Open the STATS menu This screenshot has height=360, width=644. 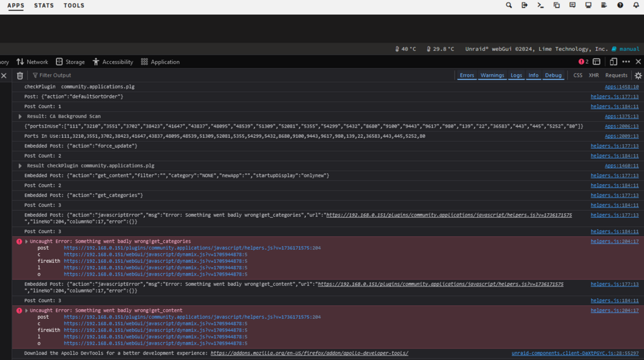pos(44,5)
